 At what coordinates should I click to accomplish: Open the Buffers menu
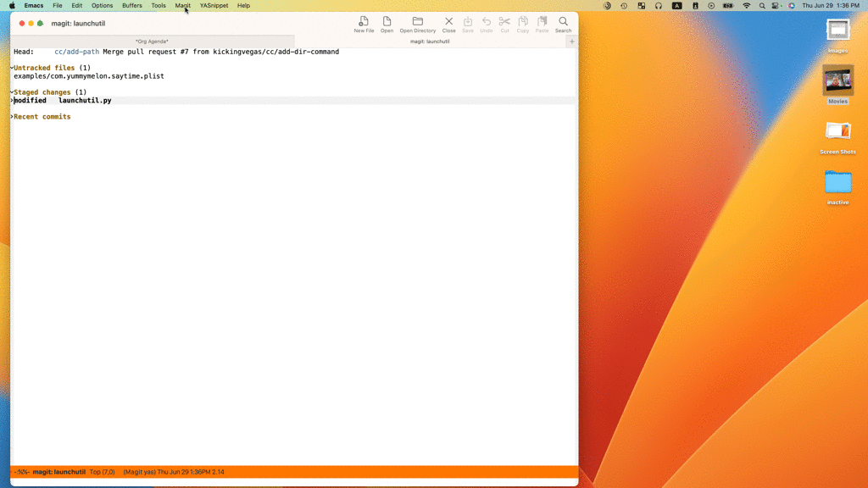point(131,6)
